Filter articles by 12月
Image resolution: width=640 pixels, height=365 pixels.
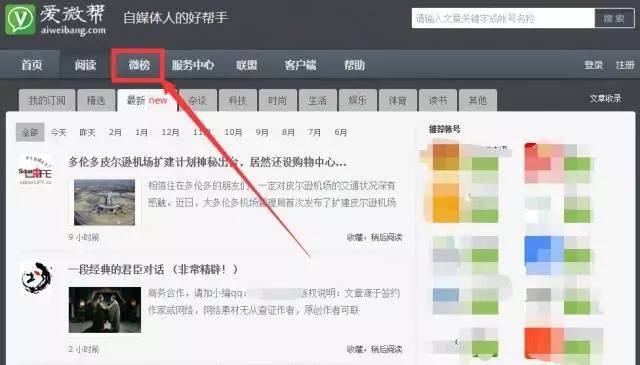pos(170,133)
